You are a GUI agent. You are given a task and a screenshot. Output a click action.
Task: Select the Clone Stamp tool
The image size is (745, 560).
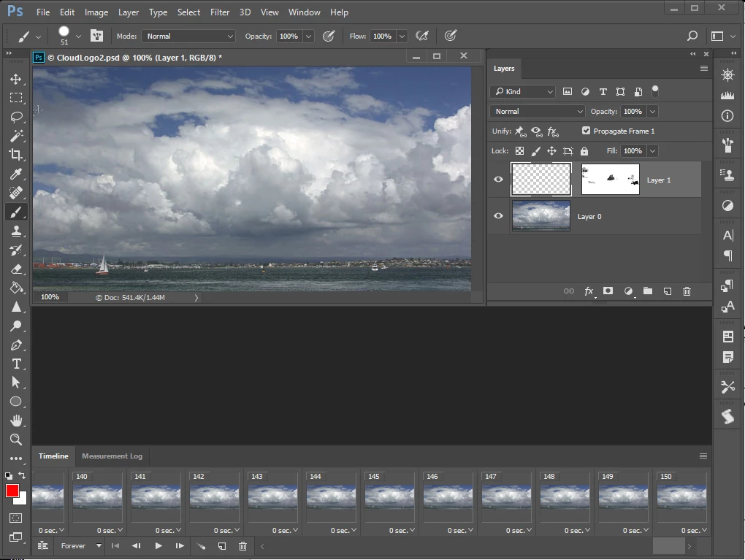coord(15,231)
